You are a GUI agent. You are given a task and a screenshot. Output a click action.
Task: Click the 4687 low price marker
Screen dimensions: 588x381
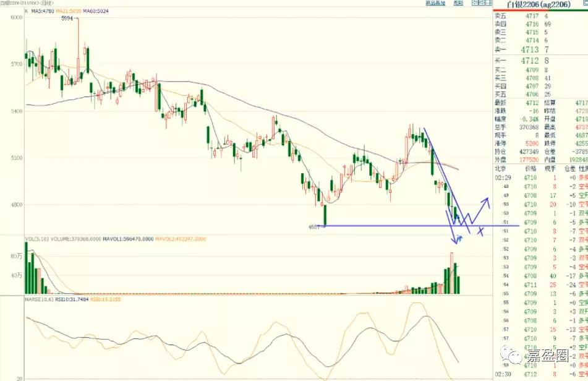314,227
